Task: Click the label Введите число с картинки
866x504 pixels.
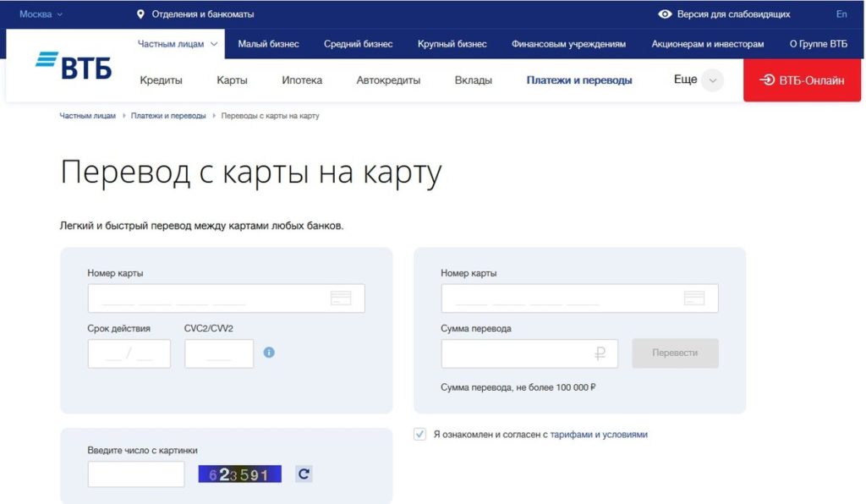Action: (x=142, y=451)
